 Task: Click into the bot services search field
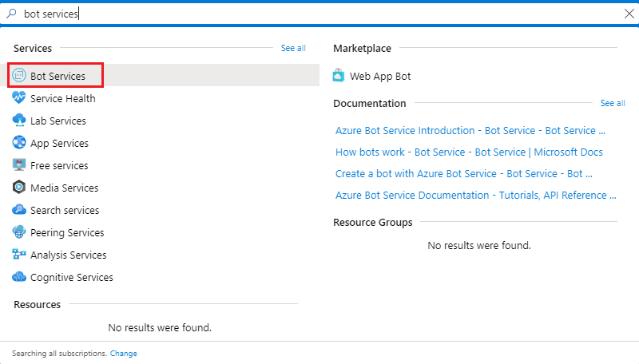[x=319, y=14]
